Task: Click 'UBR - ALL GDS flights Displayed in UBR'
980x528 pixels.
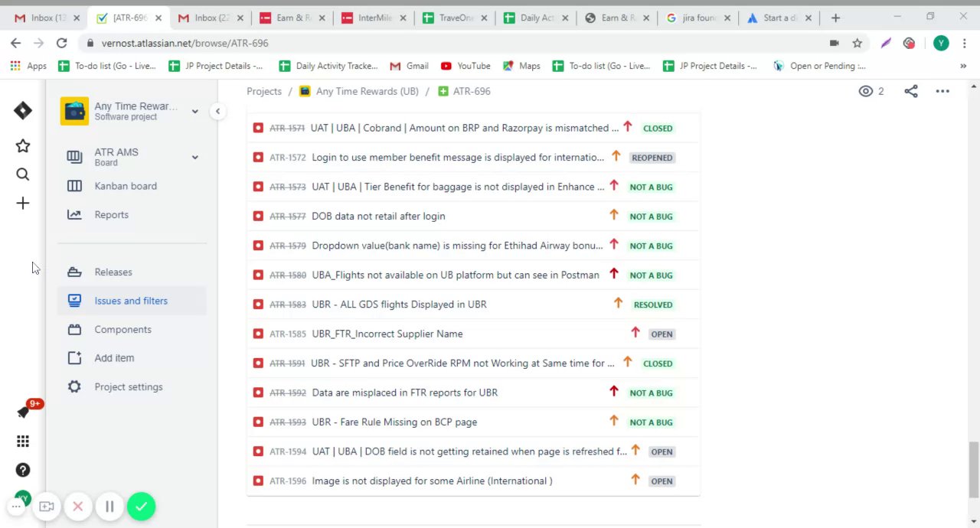Action: [x=399, y=305]
